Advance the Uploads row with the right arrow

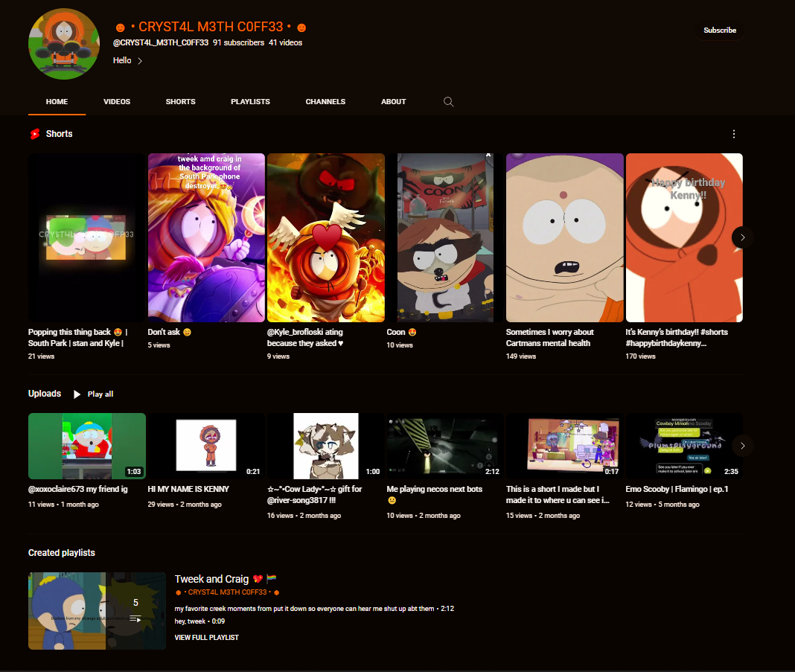[742, 446]
